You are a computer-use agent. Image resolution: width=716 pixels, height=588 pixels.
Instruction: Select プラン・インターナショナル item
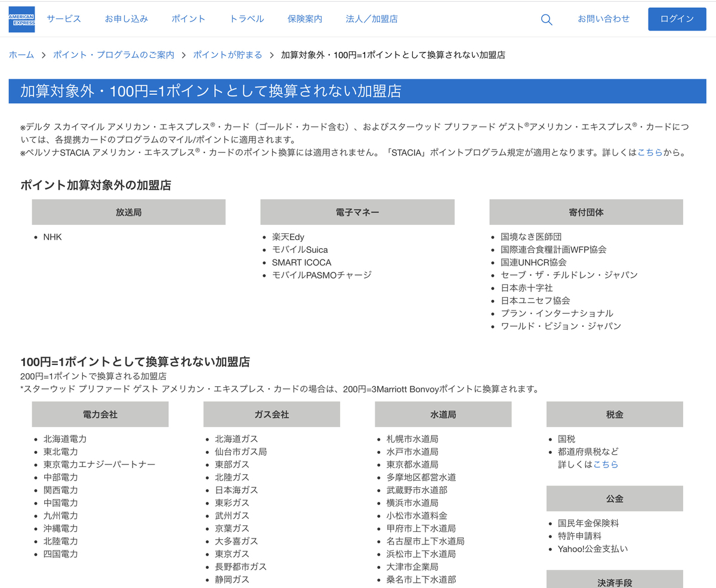(x=557, y=313)
